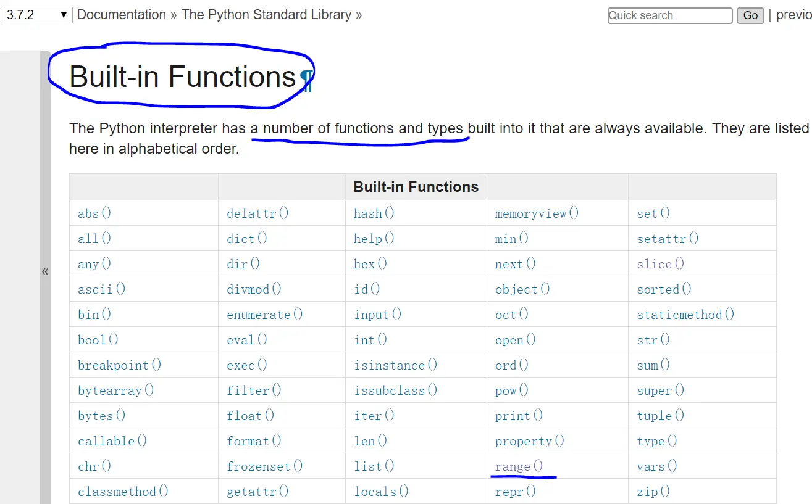
Task: Open the any() function link
Action: [x=94, y=264]
